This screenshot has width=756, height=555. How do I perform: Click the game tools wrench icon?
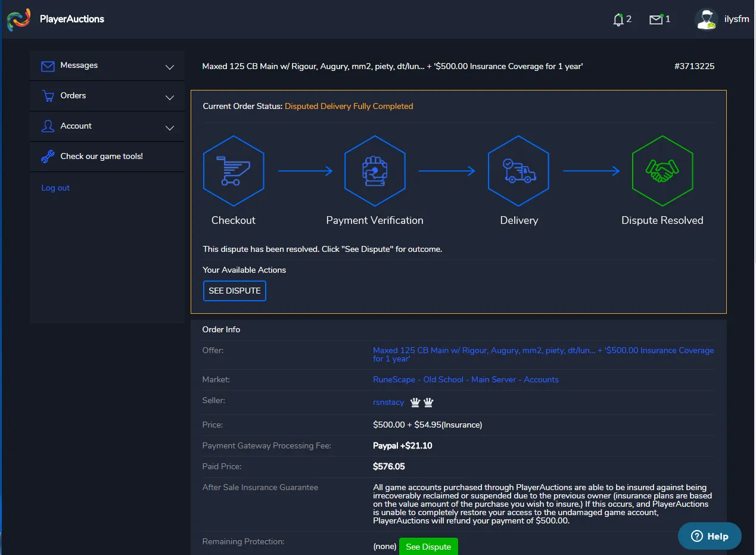click(48, 157)
